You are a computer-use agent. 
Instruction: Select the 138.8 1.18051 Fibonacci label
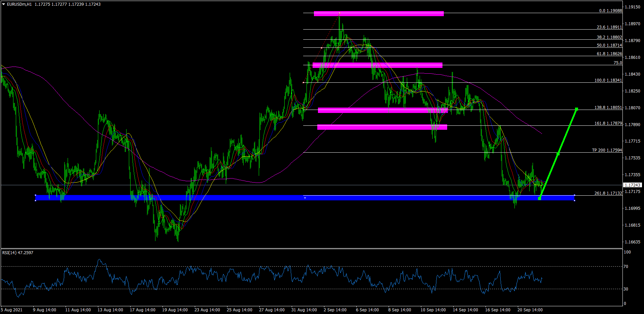608,108
